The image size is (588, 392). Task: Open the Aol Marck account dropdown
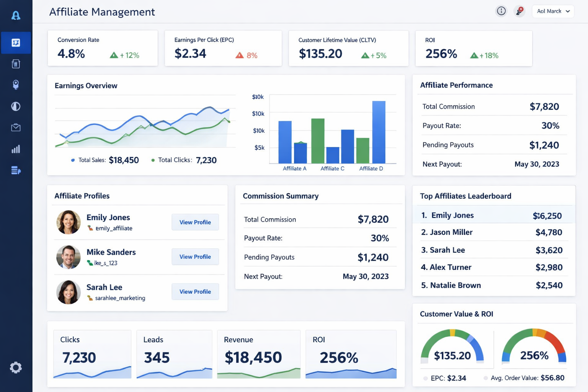pyautogui.click(x=553, y=11)
